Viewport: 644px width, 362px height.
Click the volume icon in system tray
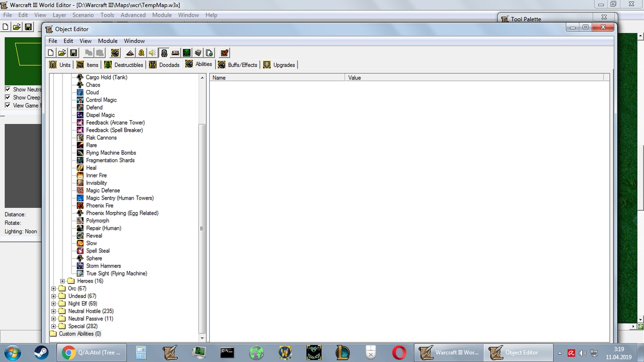(x=583, y=353)
